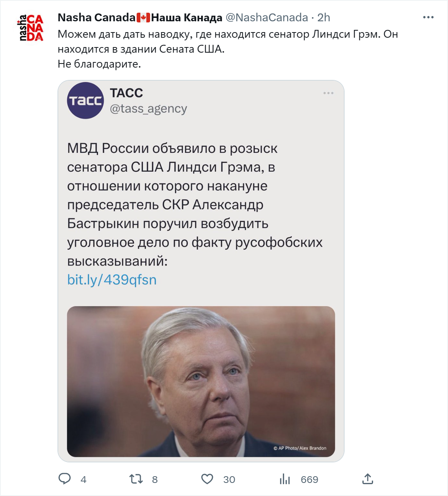The width and height of the screenshot is (448, 496).
Task: Open Nasha Canada profile avatar
Action: [31, 28]
